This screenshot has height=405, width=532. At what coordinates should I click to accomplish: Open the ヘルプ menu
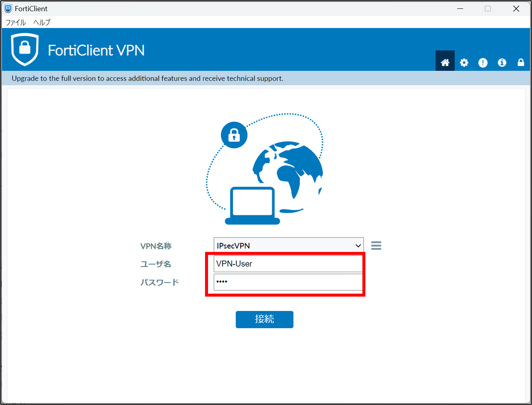pos(42,22)
